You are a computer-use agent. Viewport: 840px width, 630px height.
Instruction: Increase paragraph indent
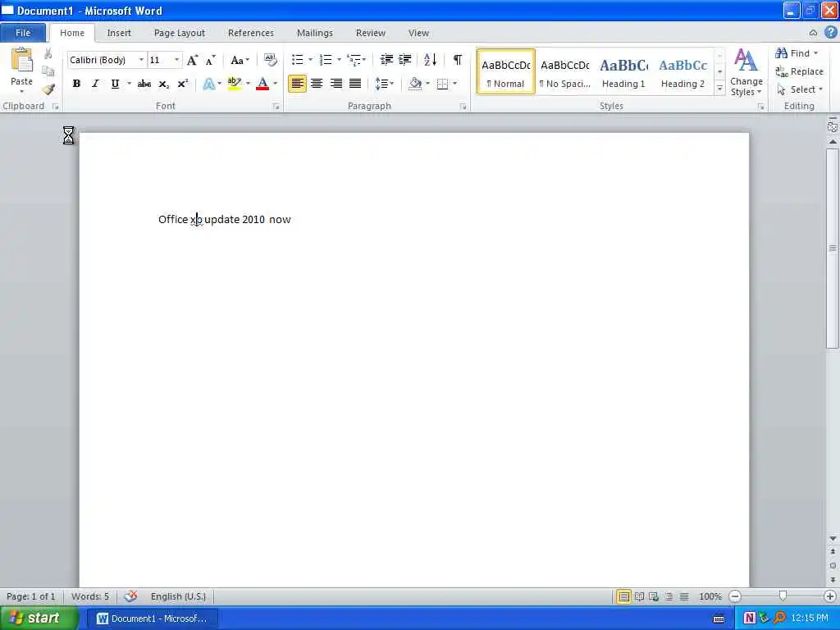(x=405, y=59)
